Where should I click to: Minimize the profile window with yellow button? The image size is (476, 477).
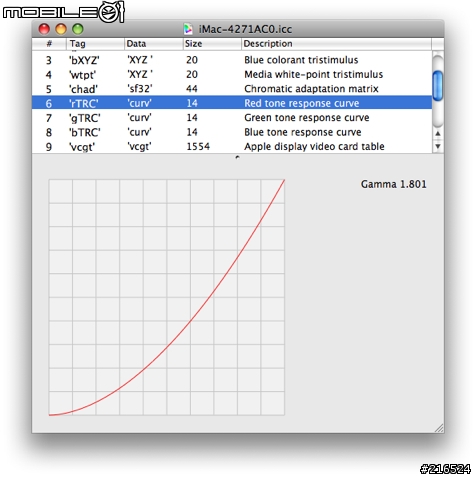pyautogui.click(x=61, y=29)
